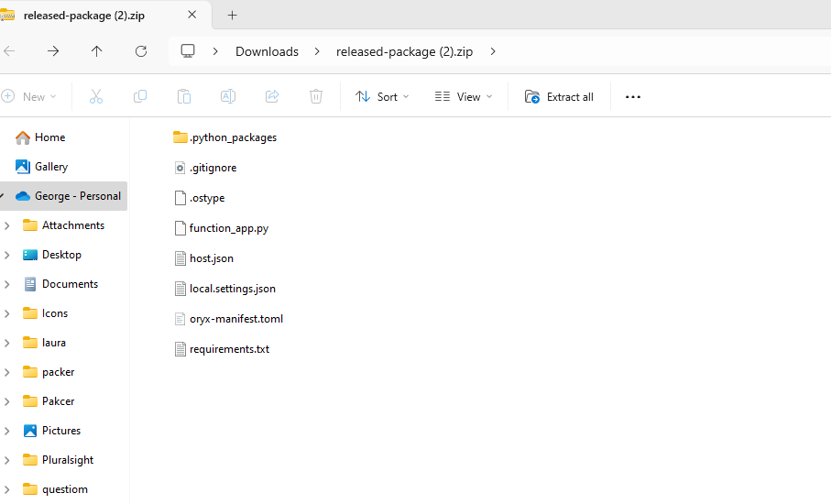831x504 pixels.
Task: Add a new tab
Action: pyautogui.click(x=233, y=15)
